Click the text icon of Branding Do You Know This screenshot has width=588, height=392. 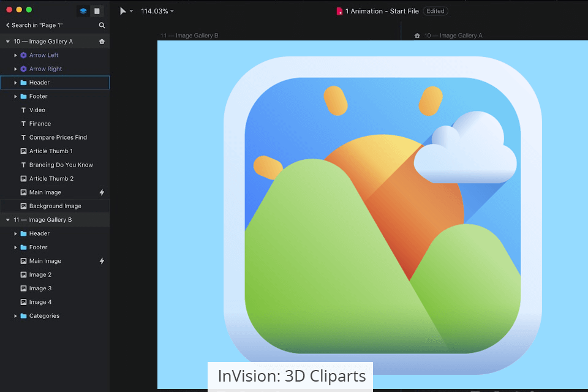pyautogui.click(x=23, y=165)
